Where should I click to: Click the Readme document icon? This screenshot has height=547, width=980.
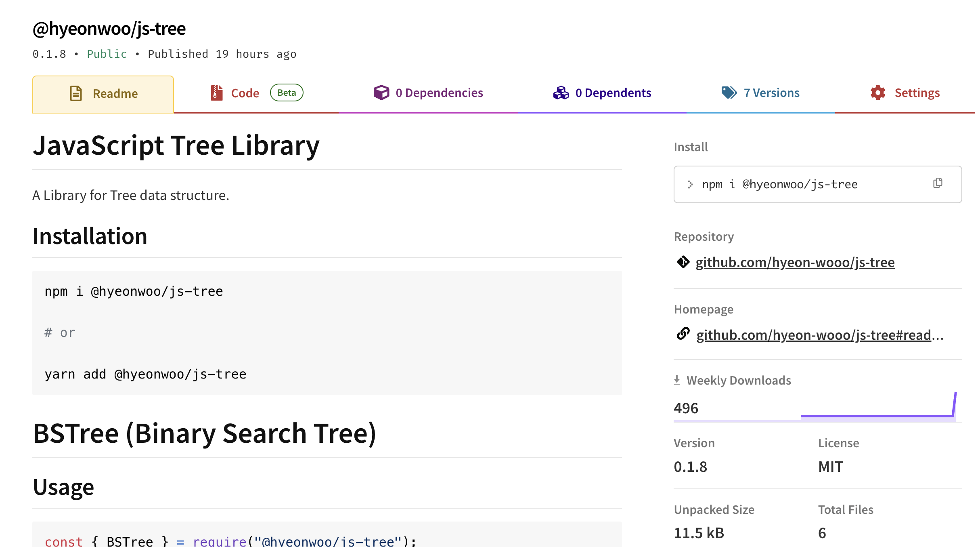tap(76, 93)
